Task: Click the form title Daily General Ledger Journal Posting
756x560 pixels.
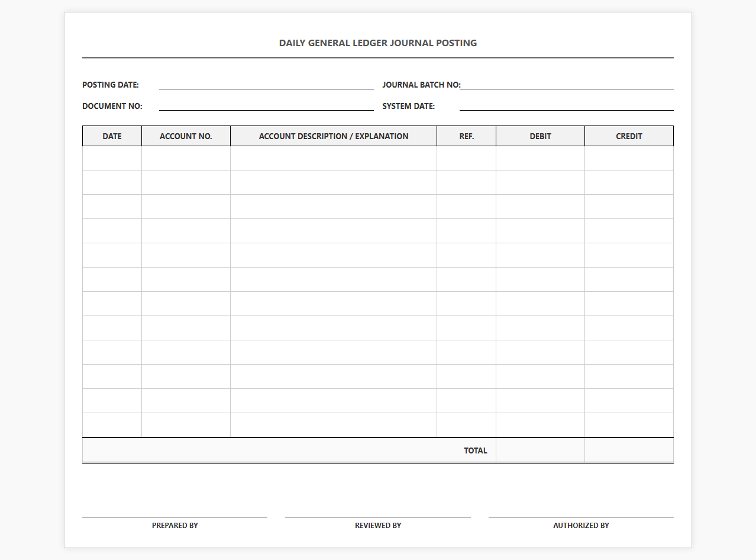Action: click(378, 43)
